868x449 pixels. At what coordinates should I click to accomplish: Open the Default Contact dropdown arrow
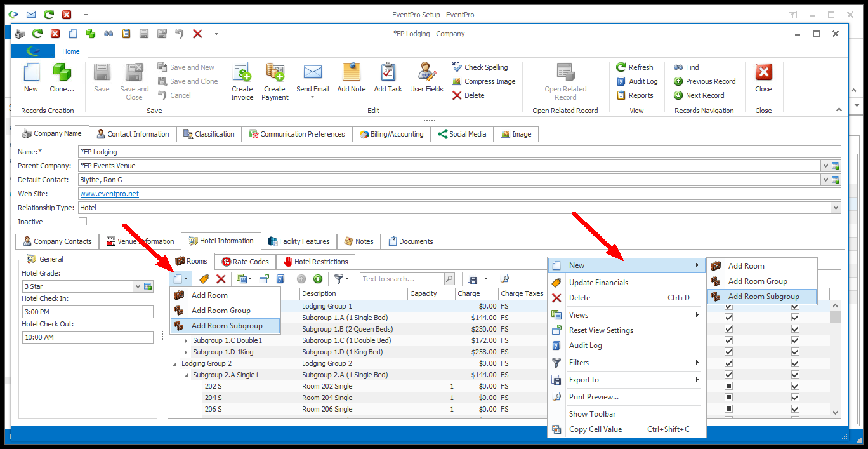[825, 180]
